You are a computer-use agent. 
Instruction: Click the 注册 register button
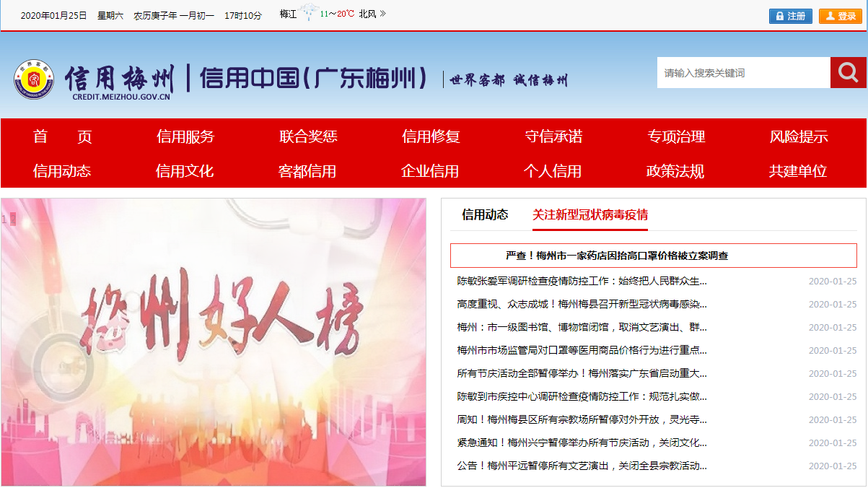(x=790, y=16)
